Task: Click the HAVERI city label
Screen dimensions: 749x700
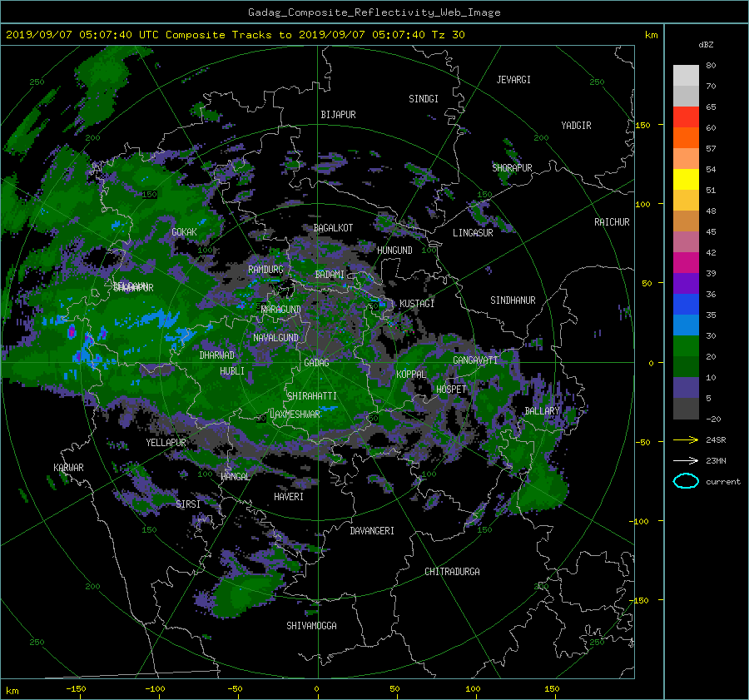Action: (x=289, y=497)
